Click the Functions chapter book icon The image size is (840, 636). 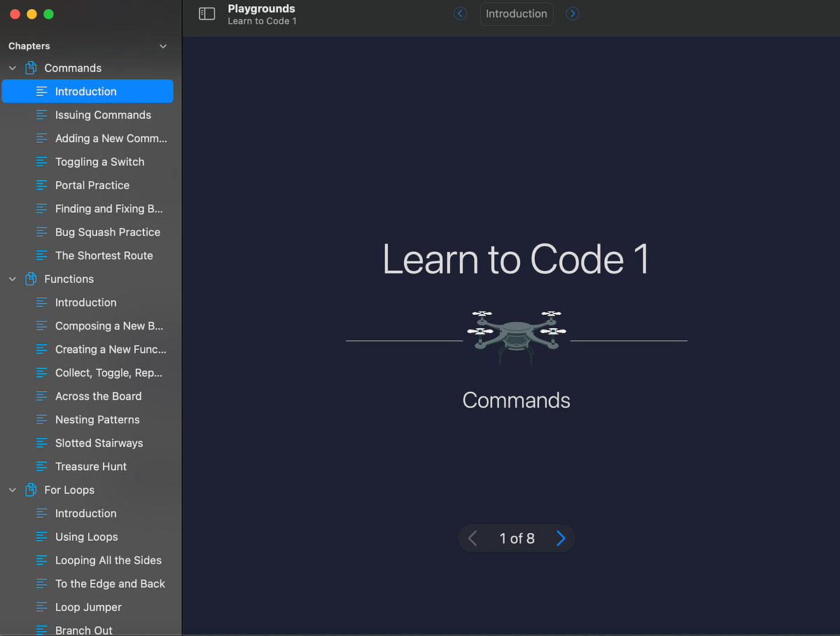(x=30, y=278)
